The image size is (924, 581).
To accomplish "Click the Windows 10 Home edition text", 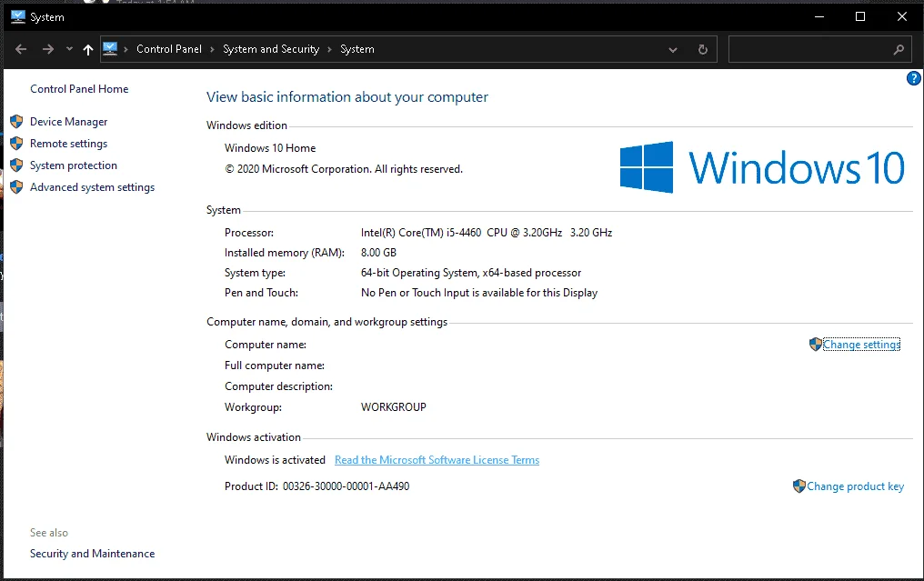I will pyautogui.click(x=270, y=148).
